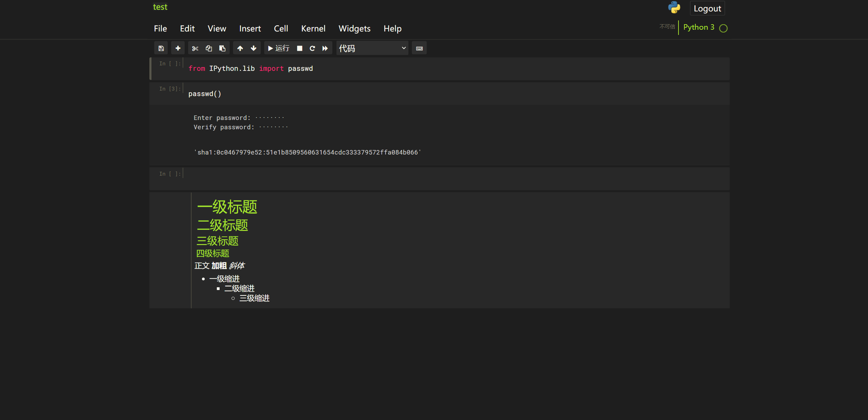Open the 代码 cell type dropdown

[x=372, y=48]
